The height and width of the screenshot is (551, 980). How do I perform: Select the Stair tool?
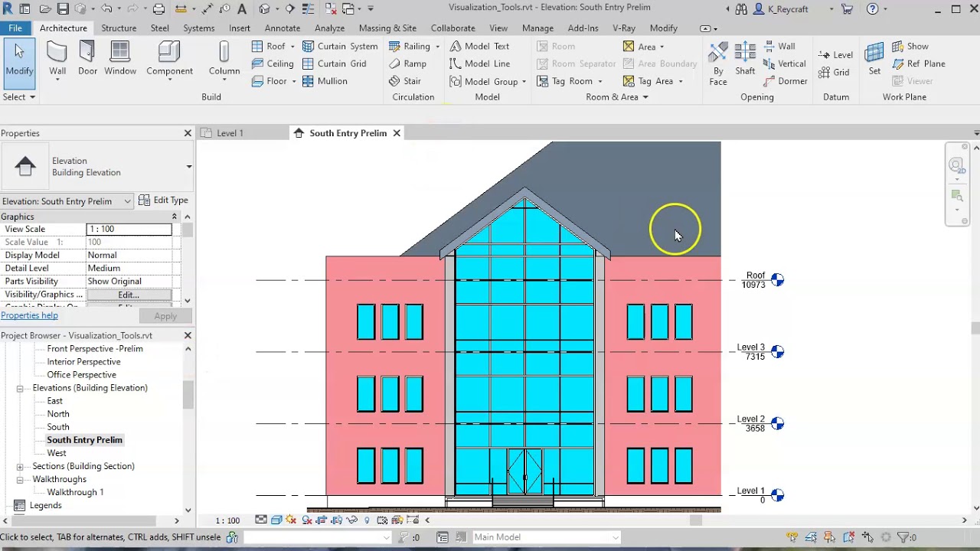(404, 81)
